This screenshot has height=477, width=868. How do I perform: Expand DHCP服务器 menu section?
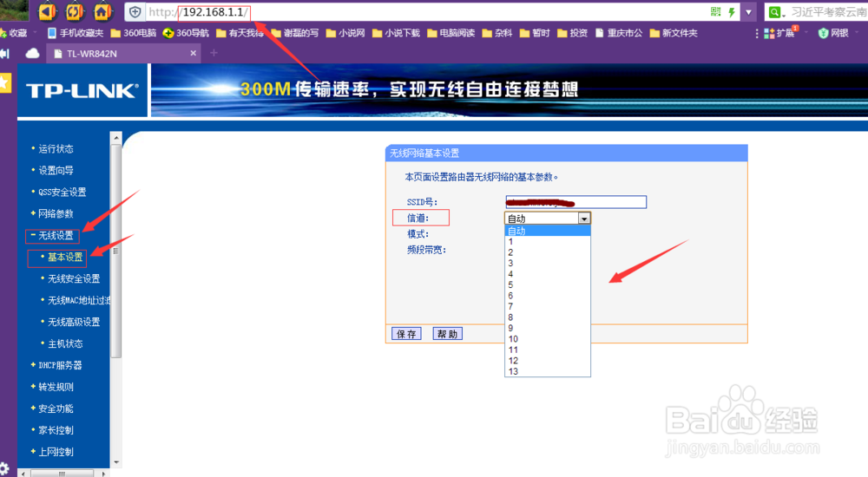tap(60, 365)
